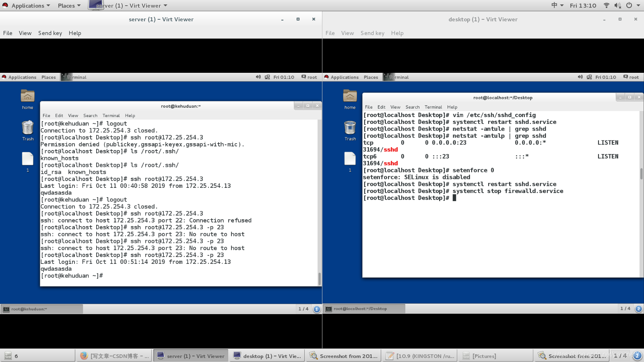Open Help menu in server Virt Viewer

pos(75,33)
